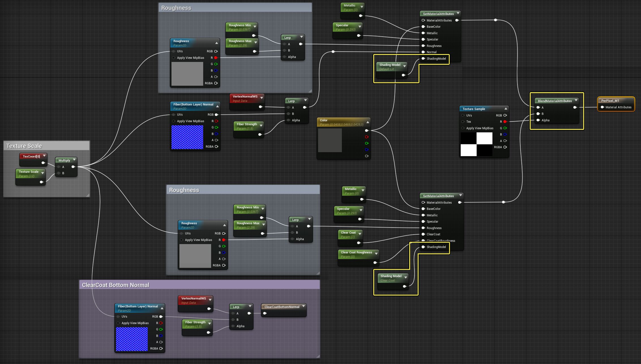Click the ShadingModel input pin on SetMaterialAttributes

point(423,59)
